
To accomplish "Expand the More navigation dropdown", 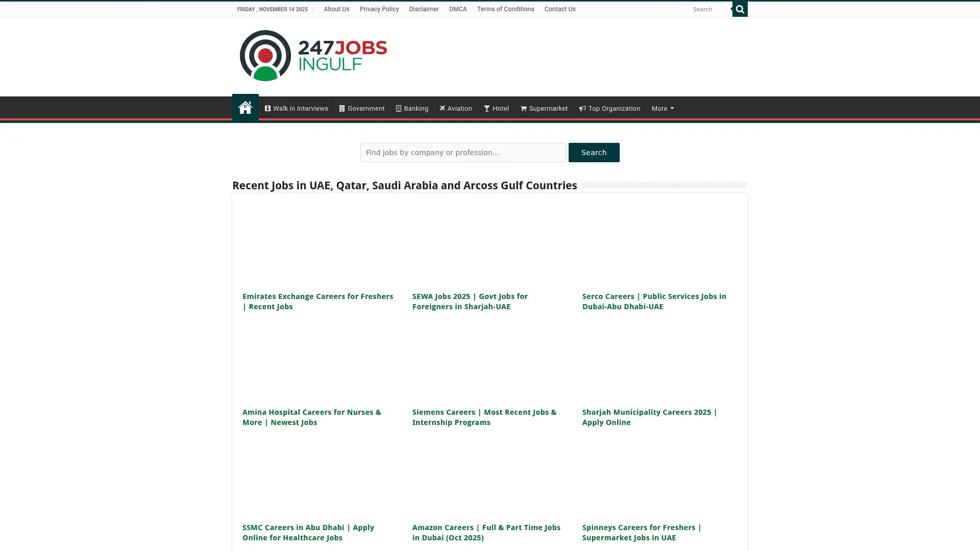I will pyautogui.click(x=662, y=108).
